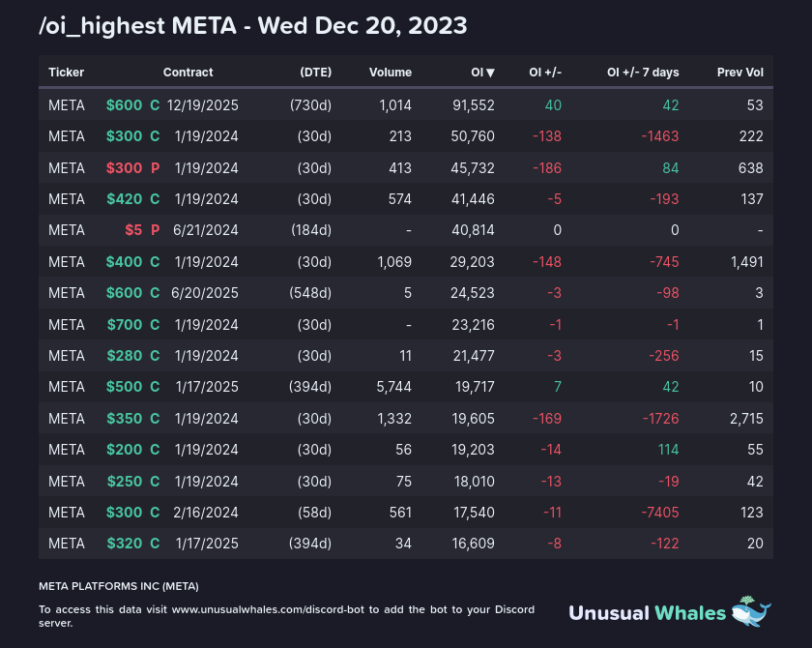Viewport: 812px width, 648px height.
Task: Click the open interest value 16,609
Action: point(474,544)
